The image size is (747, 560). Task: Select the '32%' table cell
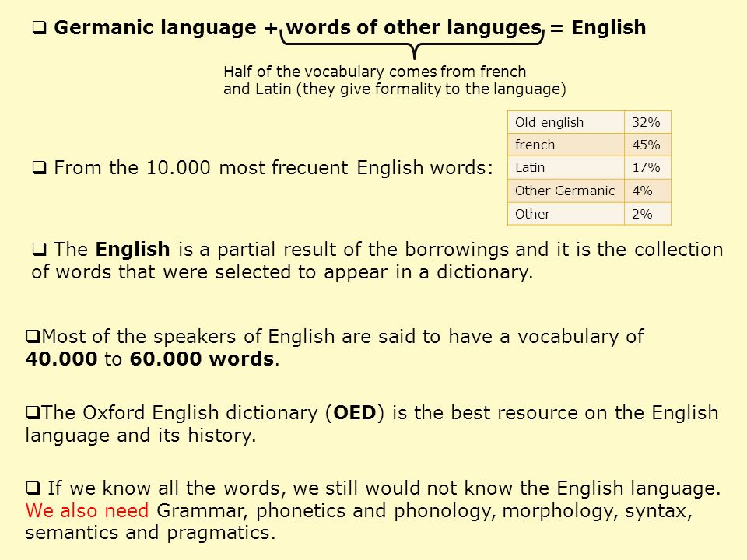[x=647, y=122]
